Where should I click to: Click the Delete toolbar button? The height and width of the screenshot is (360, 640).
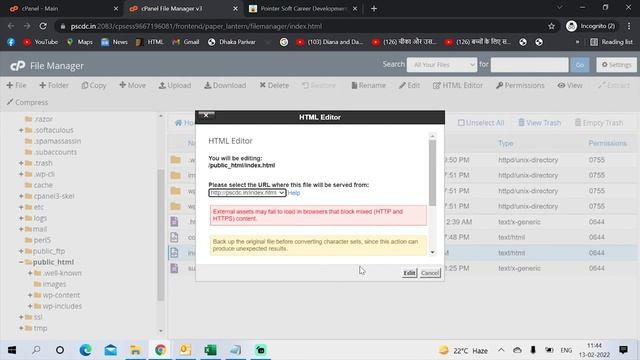(274, 85)
